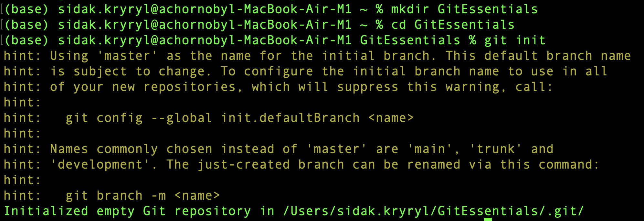644x221 pixels.
Task: Click the quoted word 'main' in hints
Action: pyautogui.click(x=429, y=149)
